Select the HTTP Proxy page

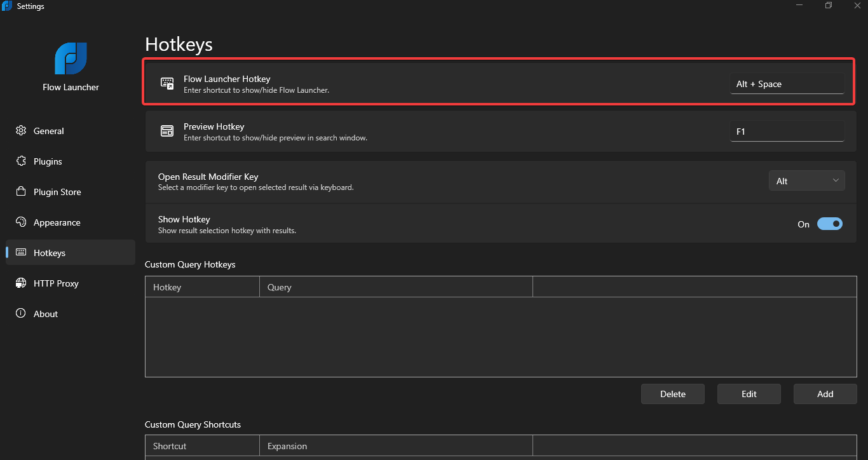tap(71, 283)
